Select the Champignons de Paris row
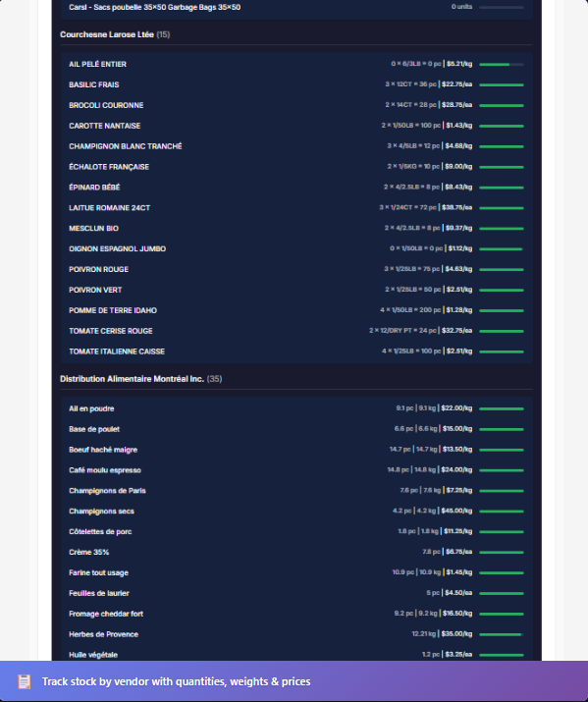This screenshot has width=588, height=702. 296,491
